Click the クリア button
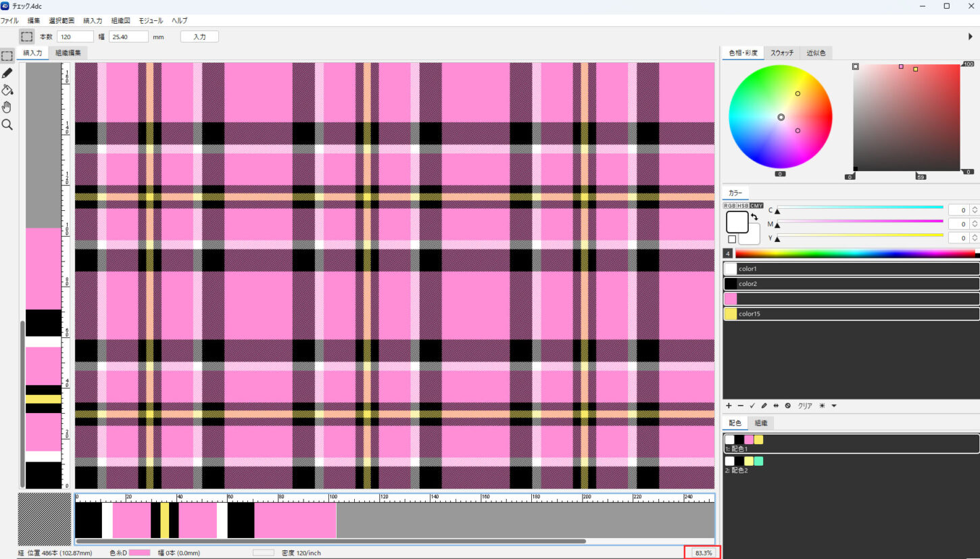The image size is (980, 559). pyautogui.click(x=805, y=406)
